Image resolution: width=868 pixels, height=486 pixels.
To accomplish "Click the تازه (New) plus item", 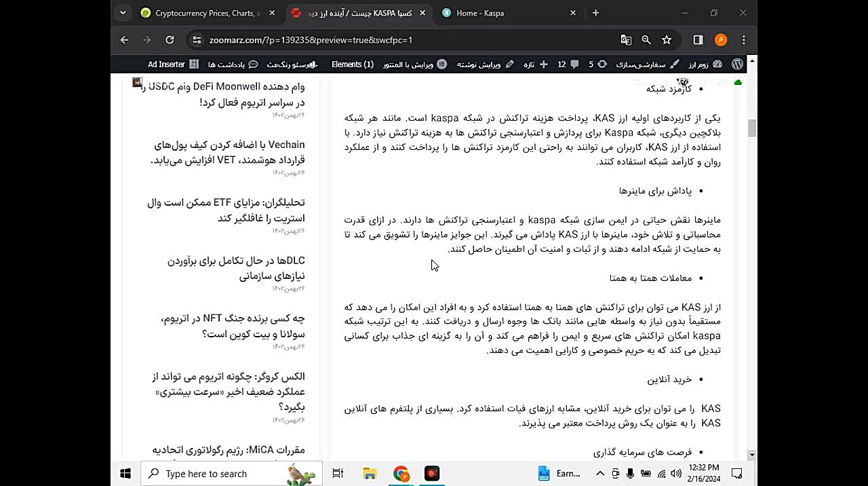I will tap(534, 64).
